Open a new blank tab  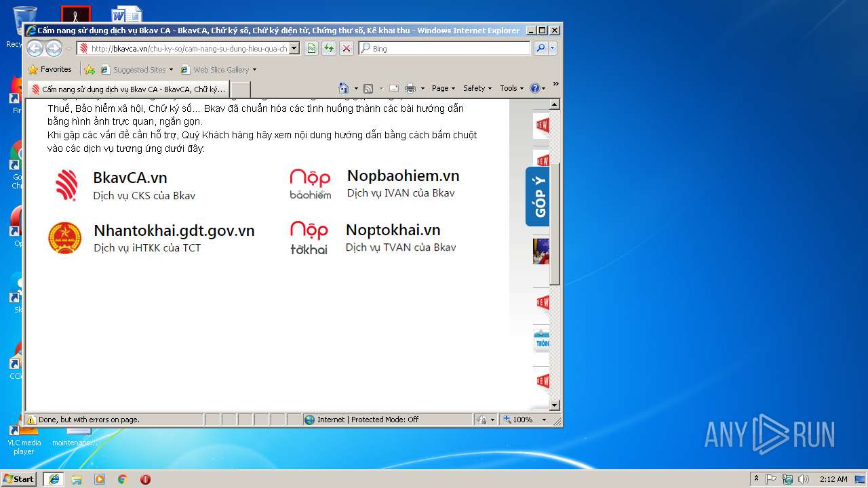241,89
